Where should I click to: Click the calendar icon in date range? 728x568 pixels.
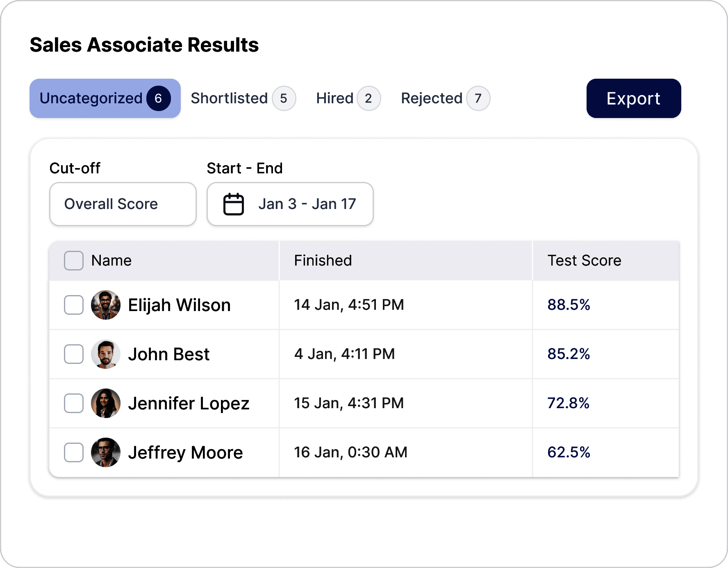(x=233, y=204)
